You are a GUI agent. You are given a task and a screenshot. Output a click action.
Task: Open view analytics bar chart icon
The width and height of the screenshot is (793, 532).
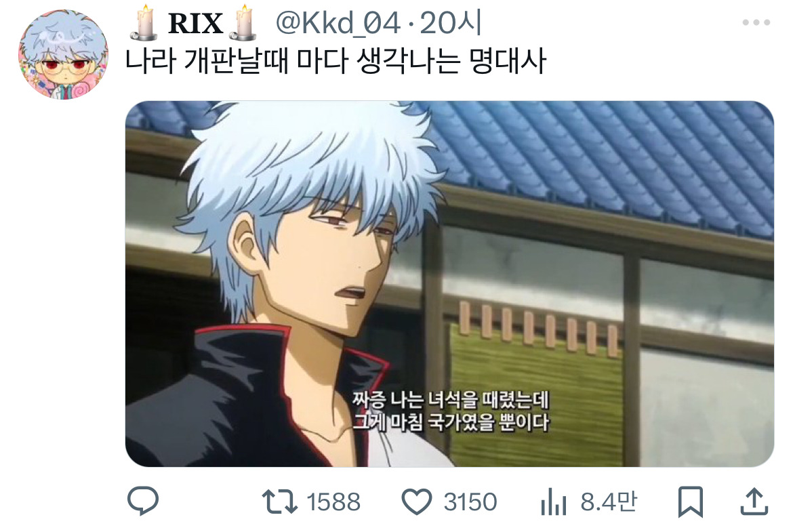coord(554,502)
